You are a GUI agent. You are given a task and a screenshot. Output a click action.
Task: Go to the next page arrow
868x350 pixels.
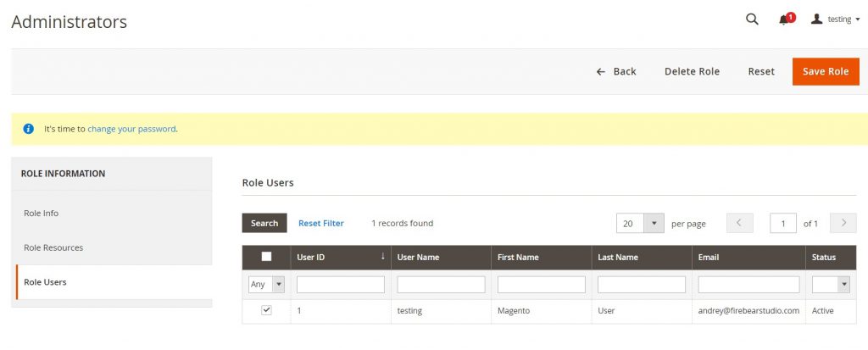843,223
